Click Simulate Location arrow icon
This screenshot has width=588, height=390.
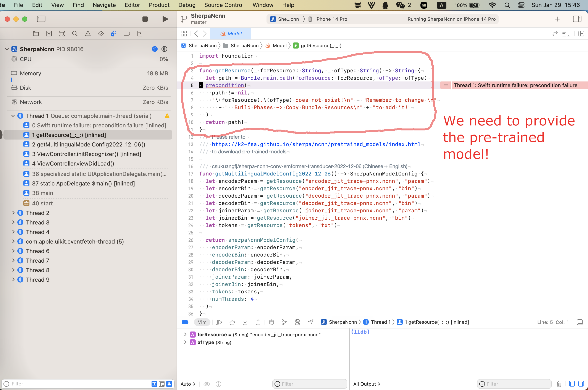point(311,322)
